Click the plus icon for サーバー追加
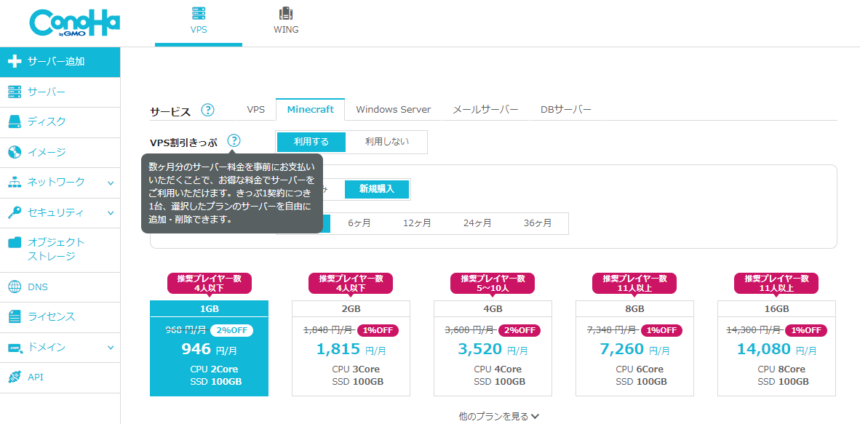This screenshot has width=860, height=424. (x=15, y=61)
